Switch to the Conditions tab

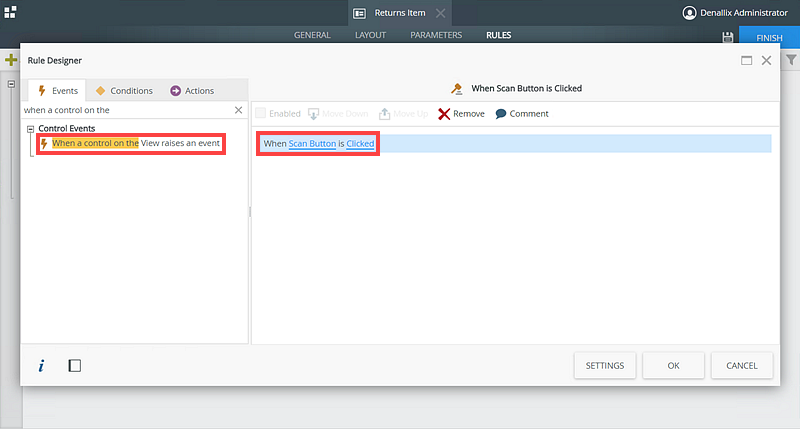point(124,91)
